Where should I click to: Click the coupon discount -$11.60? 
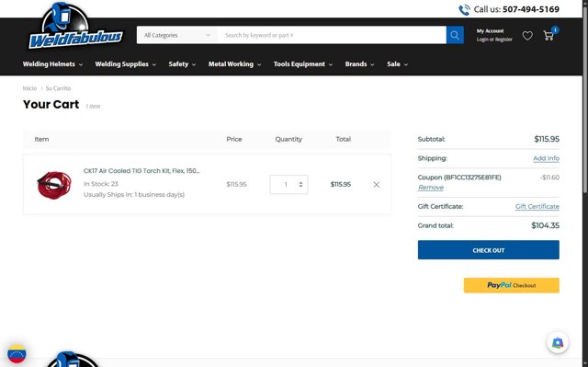coord(549,178)
